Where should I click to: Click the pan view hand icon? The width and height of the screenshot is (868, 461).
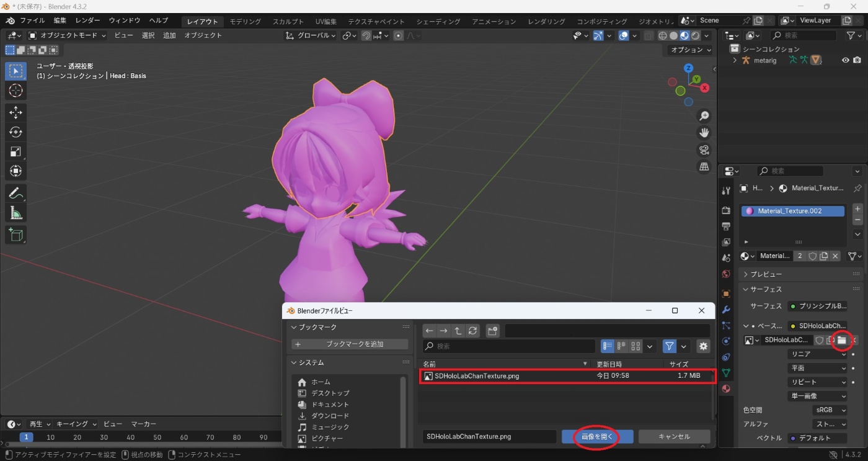point(704,133)
